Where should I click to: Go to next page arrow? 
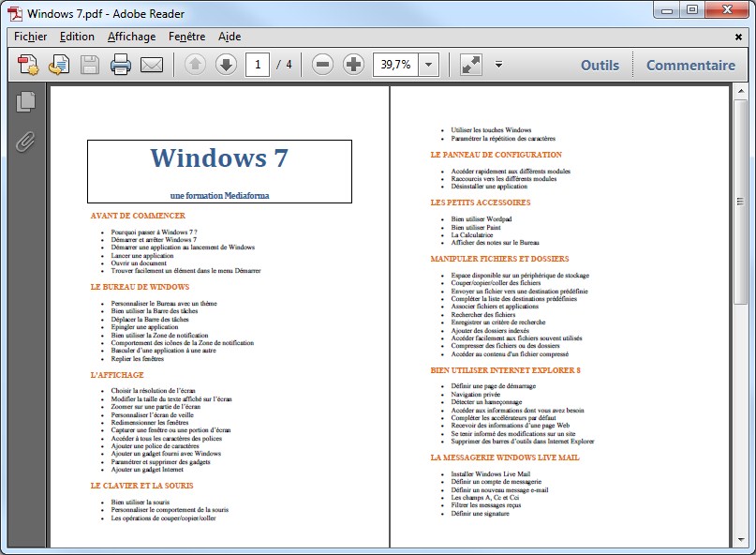(226, 65)
